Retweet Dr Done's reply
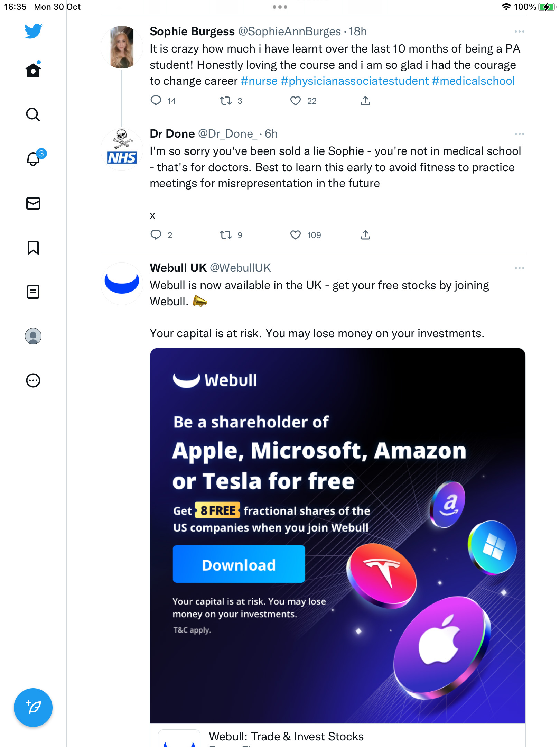Screen dimensions: 560x747 (226, 235)
